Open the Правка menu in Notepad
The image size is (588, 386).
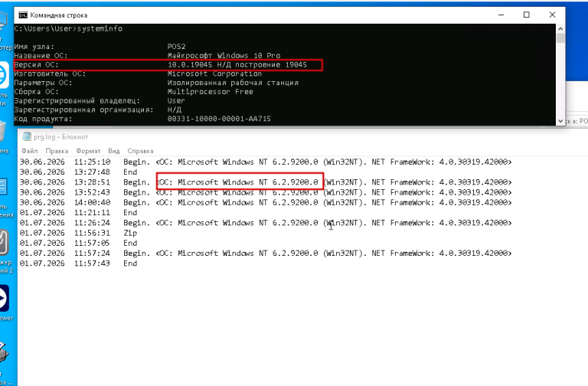click(57, 151)
